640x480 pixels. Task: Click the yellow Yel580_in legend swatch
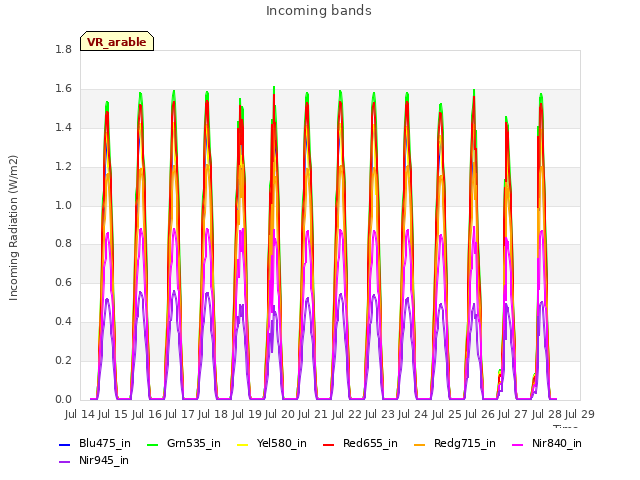(242, 444)
